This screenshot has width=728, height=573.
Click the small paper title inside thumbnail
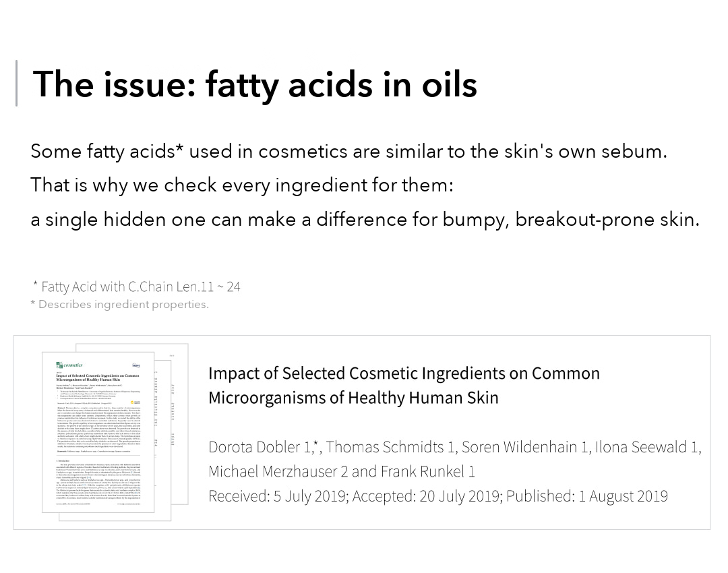tap(98, 378)
